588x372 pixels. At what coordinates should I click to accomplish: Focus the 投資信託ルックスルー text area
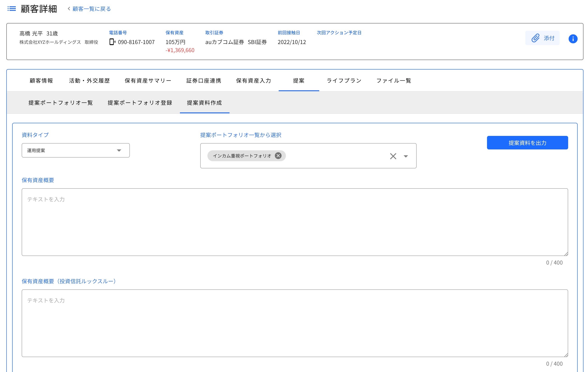(294, 323)
